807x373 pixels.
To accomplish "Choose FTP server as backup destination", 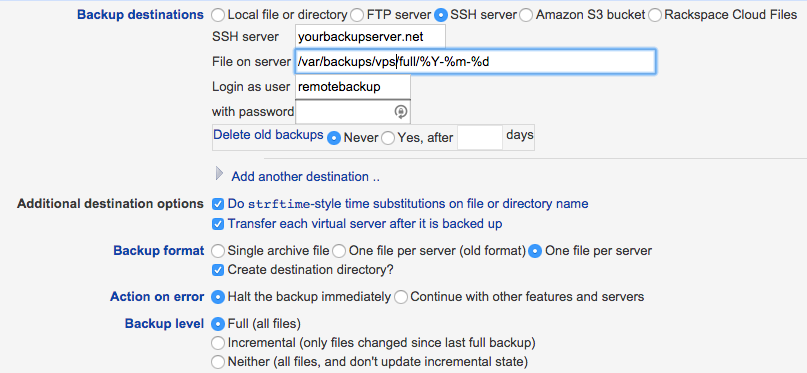I will click(357, 15).
